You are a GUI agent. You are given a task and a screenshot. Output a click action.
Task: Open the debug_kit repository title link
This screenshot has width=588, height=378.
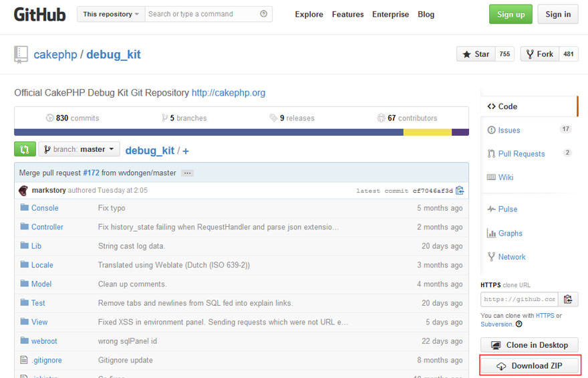114,54
